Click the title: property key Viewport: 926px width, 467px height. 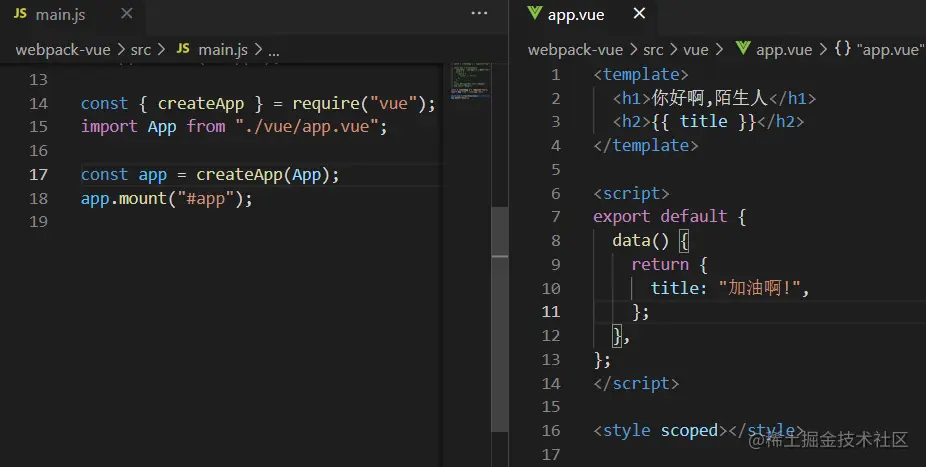[x=679, y=288]
